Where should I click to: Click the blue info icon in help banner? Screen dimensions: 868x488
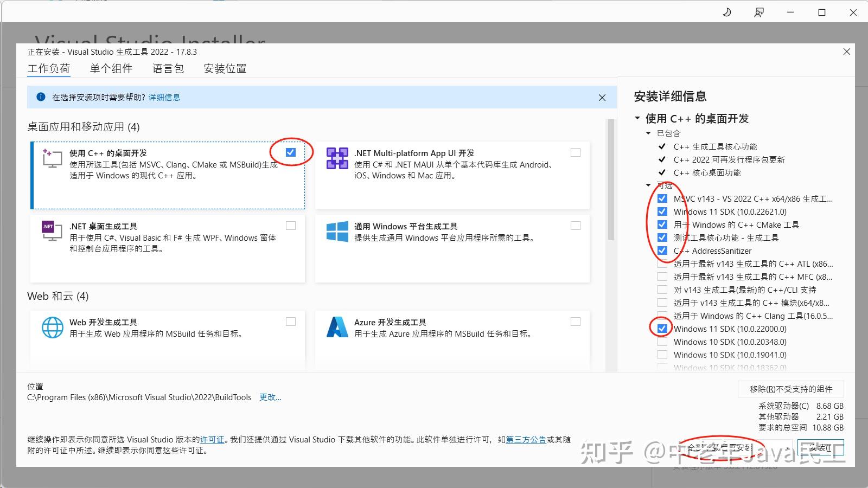[41, 97]
